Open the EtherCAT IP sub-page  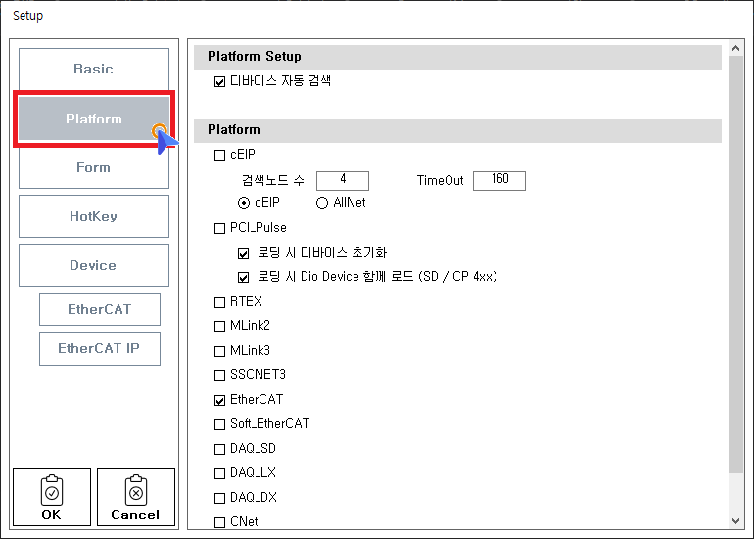point(100,349)
